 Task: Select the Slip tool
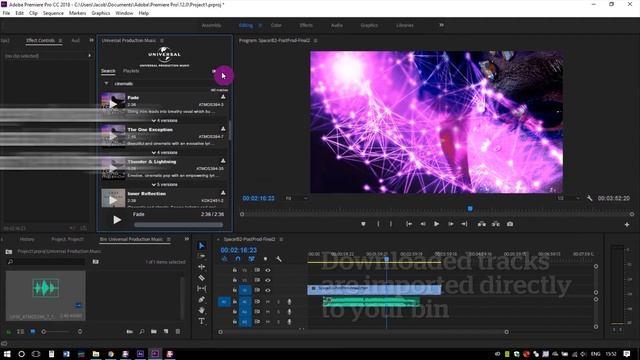click(201, 289)
